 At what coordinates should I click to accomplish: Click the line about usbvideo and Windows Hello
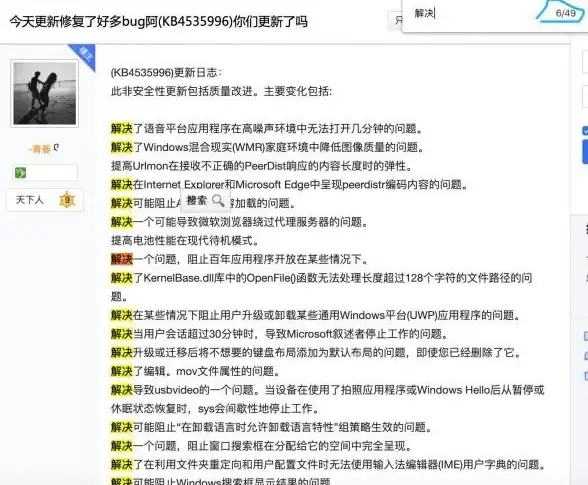[x=327, y=399]
